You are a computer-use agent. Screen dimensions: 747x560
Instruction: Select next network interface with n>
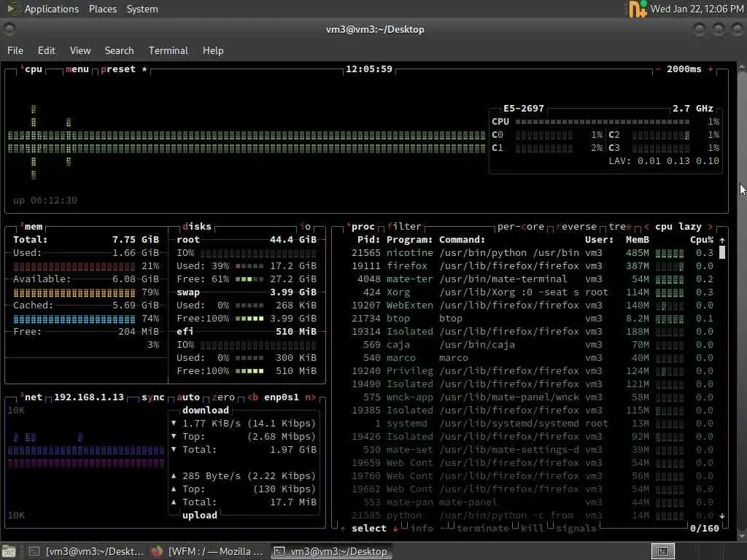(311, 397)
